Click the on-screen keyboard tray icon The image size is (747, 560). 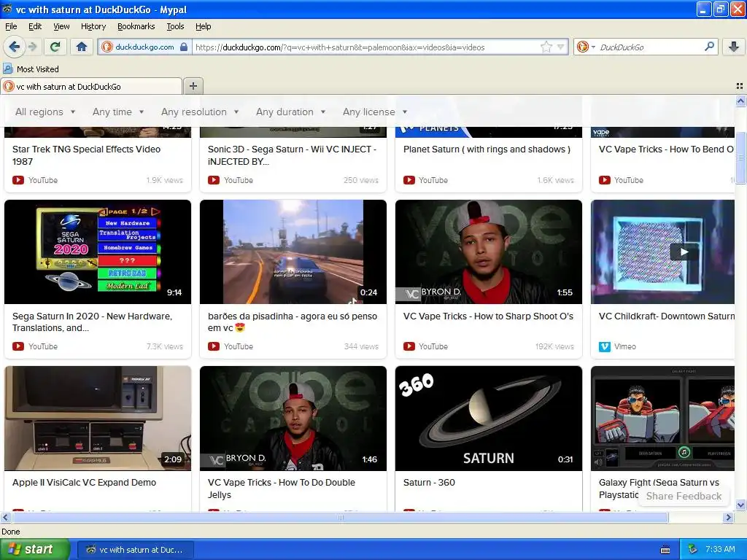click(665, 550)
